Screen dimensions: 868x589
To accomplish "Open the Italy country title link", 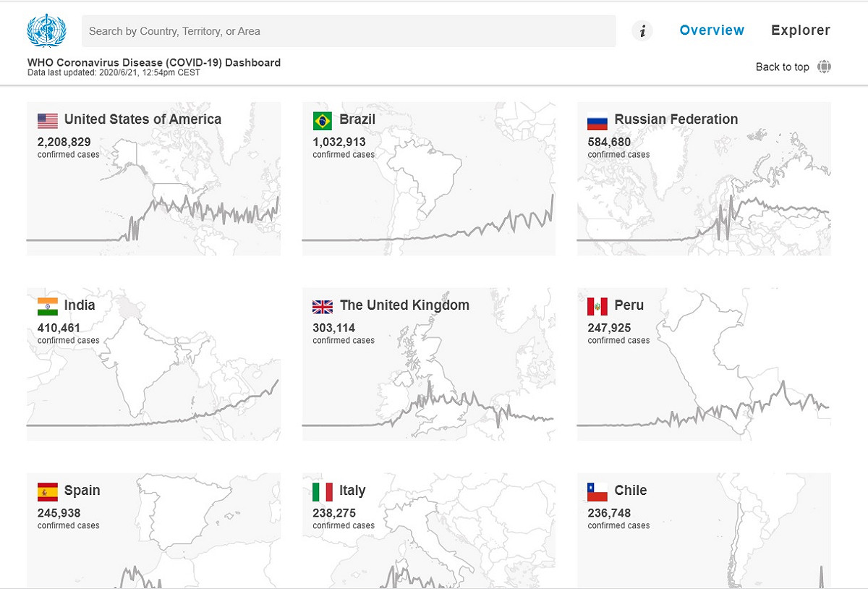I will coord(352,491).
